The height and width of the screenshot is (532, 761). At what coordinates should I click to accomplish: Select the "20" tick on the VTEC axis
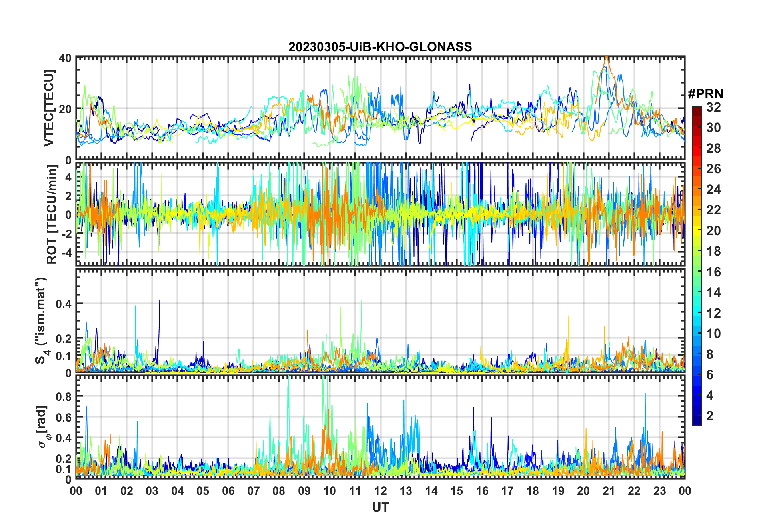coord(65,109)
